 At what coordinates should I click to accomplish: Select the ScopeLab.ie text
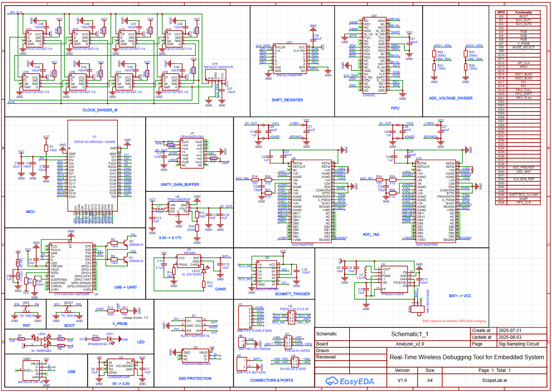[x=495, y=381]
